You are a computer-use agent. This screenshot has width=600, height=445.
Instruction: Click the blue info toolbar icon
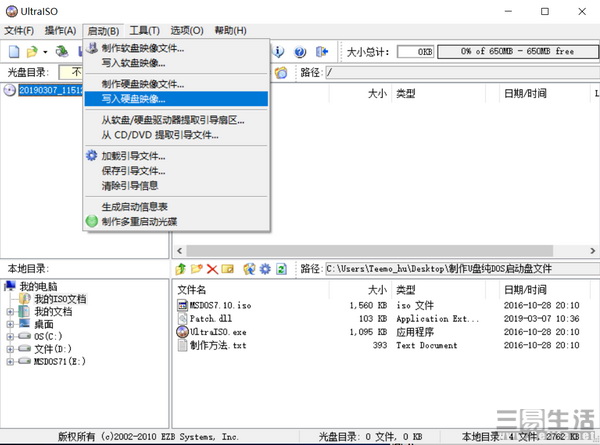[279, 51]
